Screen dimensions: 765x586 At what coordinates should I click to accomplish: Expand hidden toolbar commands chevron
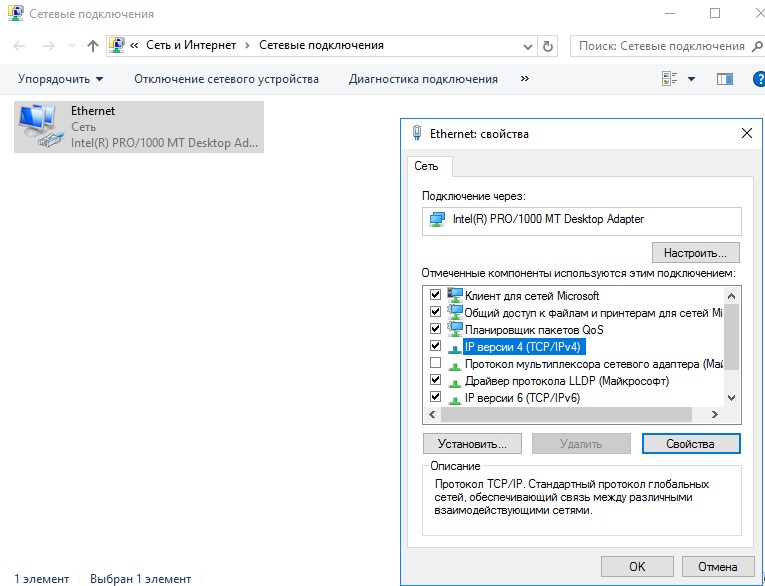(x=525, y=79)
